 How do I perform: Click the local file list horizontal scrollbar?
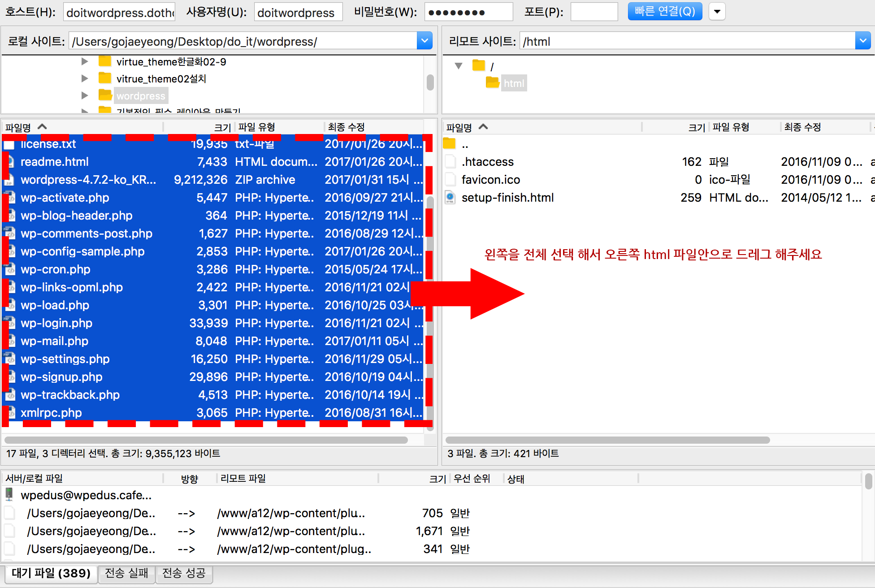[206, 440]
